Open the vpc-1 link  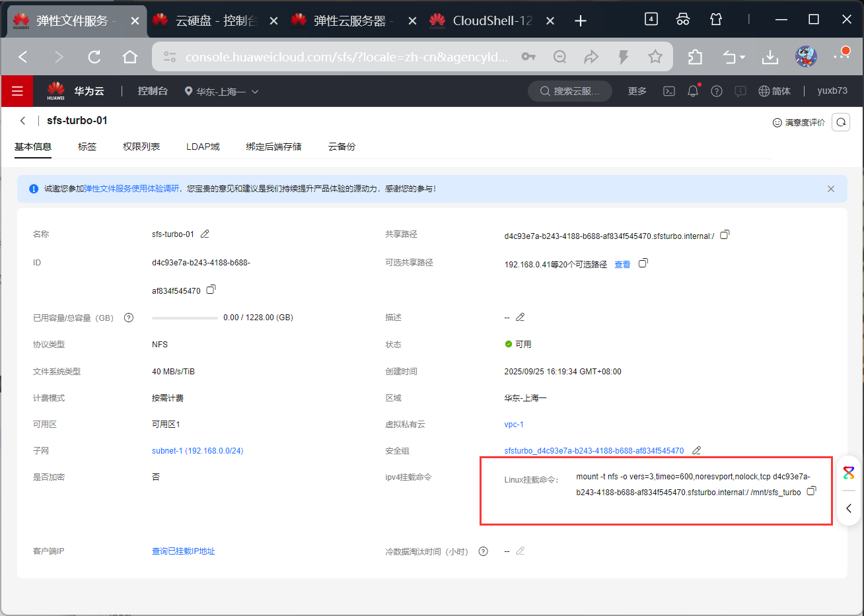tap(514, 425)
